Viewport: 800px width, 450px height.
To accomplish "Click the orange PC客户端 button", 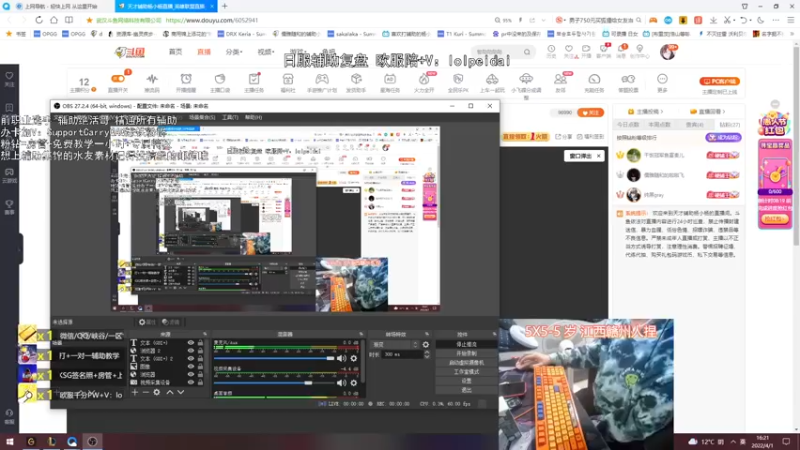I will click(719, 81).
